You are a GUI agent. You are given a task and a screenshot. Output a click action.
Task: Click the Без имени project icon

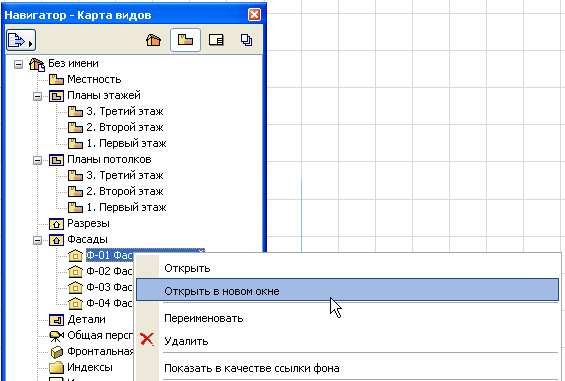click(37, 65)
